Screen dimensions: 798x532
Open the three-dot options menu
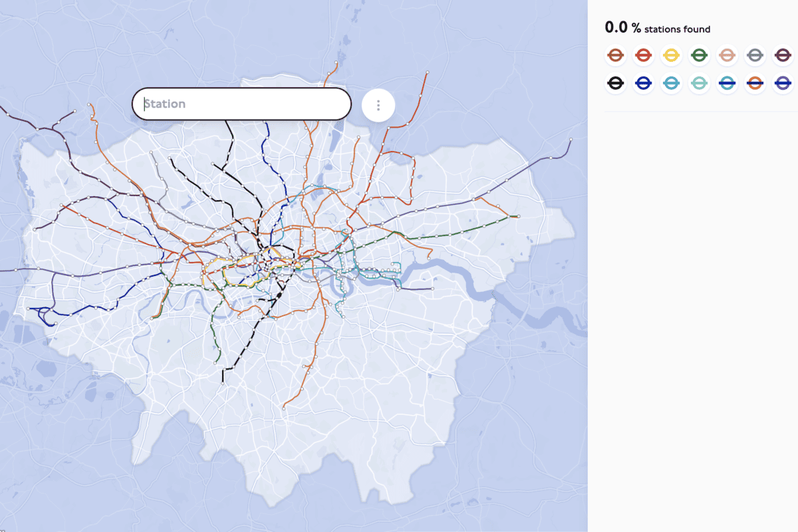377,104
